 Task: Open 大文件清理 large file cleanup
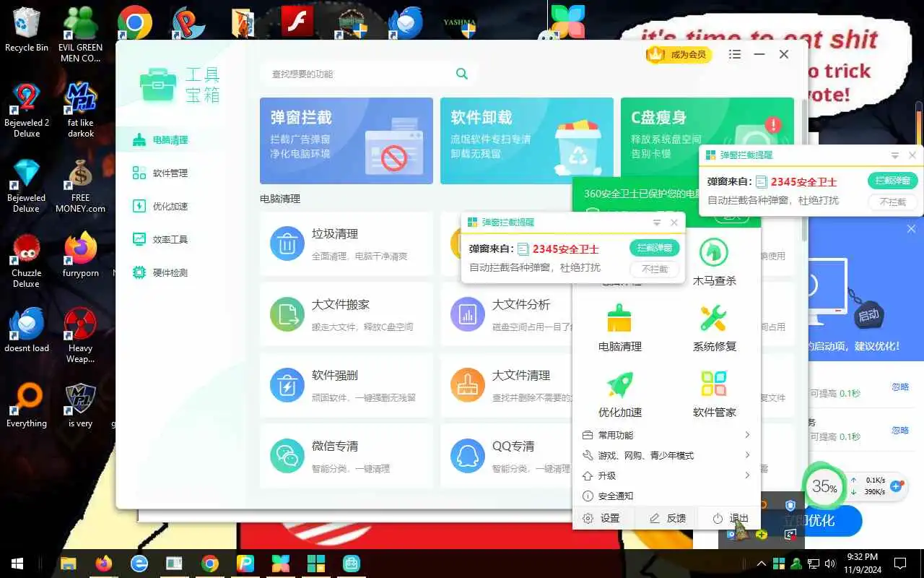[x=506, y=385]
